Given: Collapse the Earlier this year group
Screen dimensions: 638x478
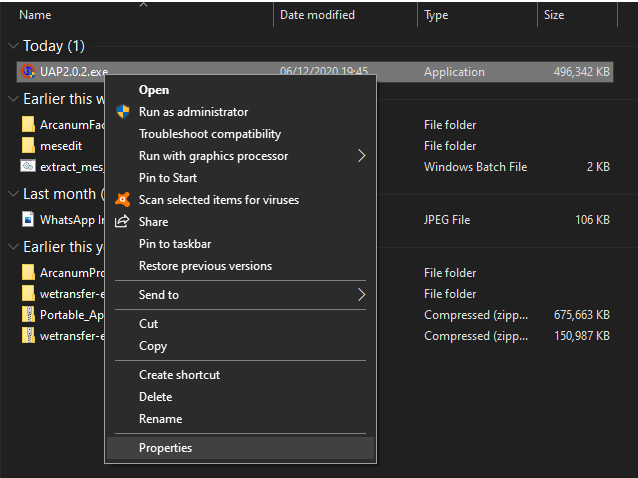Looking at the screenshot, I should click(x=13, y=247).
